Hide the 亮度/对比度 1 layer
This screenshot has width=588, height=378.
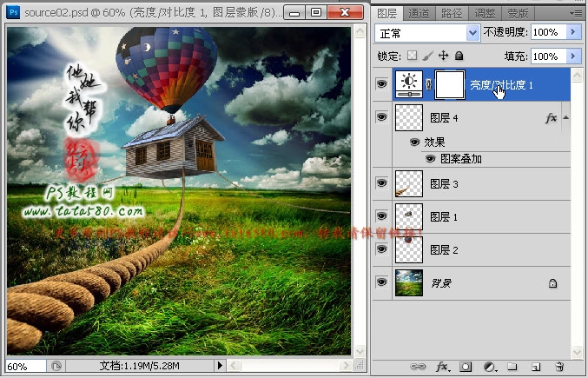click(x=382, y=83)
